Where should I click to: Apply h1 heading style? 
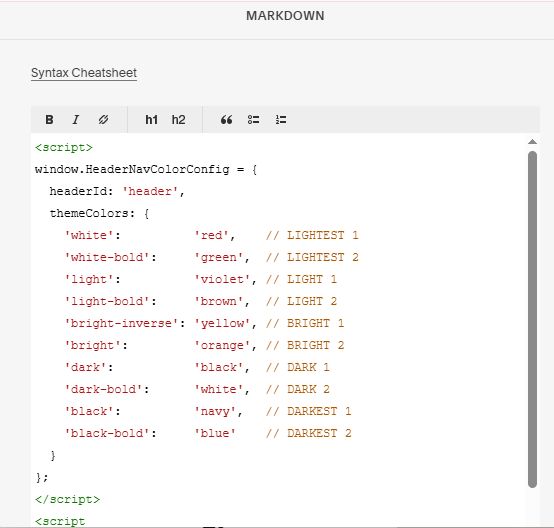152,120
